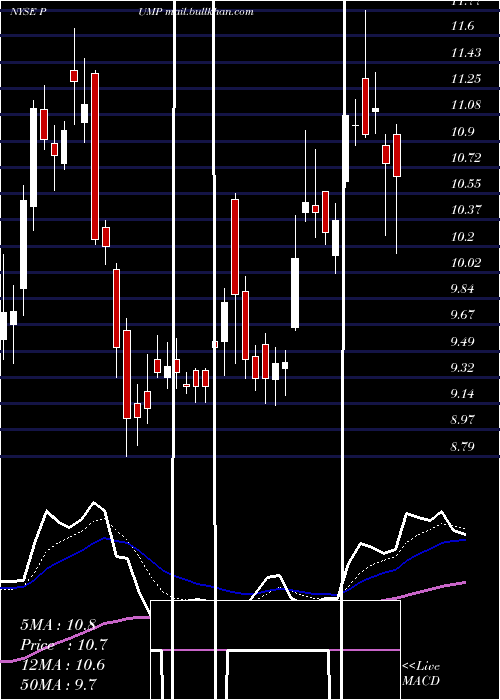Click the 10.02 price axis label
The image size is (500, 700).
(466, 262)
